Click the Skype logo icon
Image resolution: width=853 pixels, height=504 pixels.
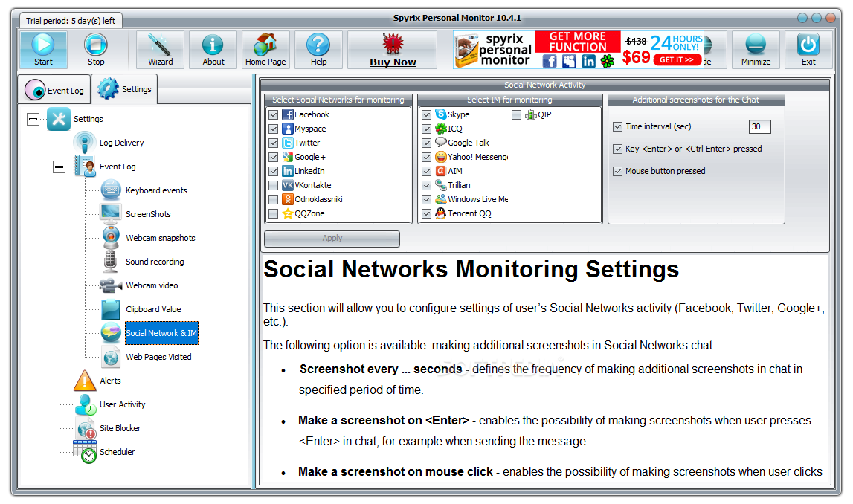(441, 114)
